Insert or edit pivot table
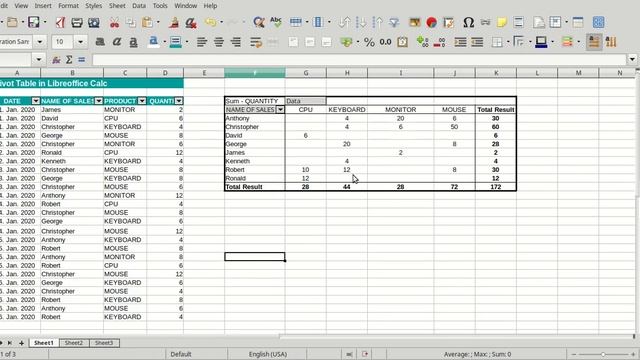640x360 pixels. [x=448, y=22]
